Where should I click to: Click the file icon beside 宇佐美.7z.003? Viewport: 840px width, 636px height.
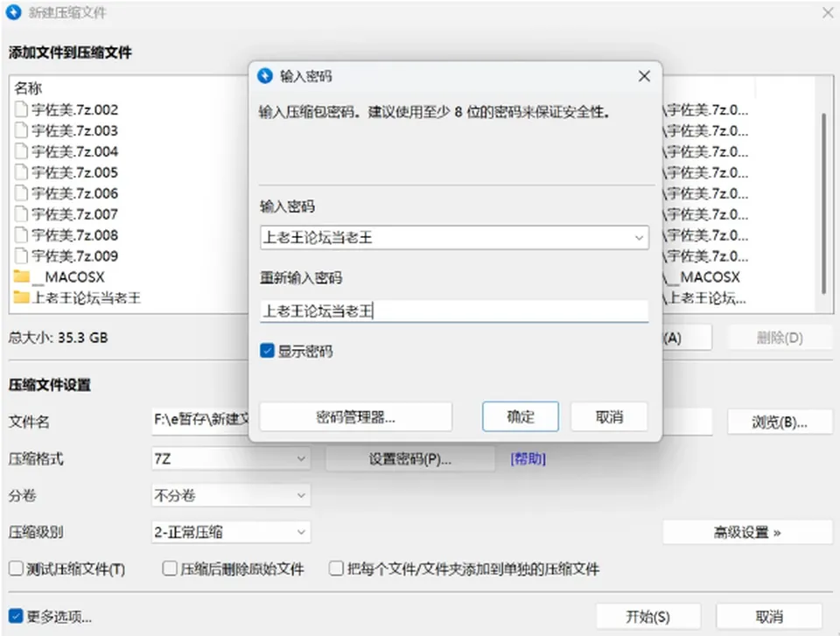coord(21,130)
